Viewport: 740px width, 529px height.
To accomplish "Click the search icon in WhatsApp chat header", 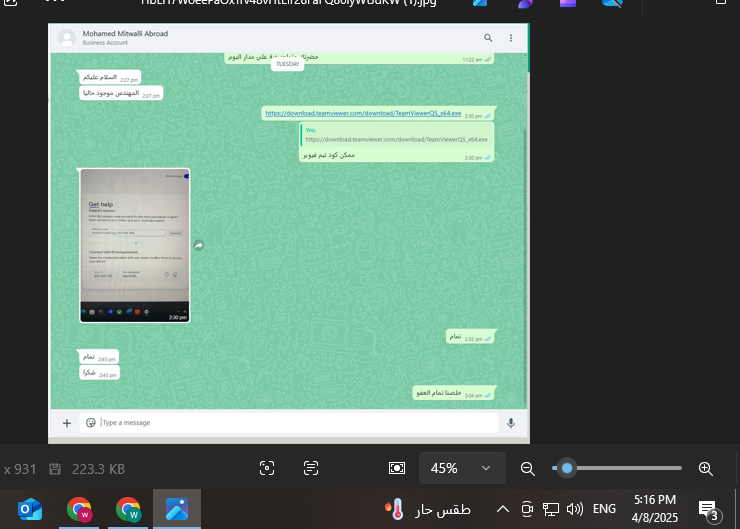I will [488, 38].
